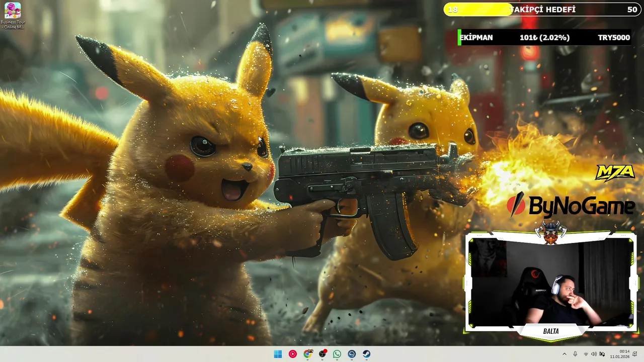The height and width of the screenshot is (362, 644).
Task: Open the volume speaker tray icon
Action: [594, 354]
